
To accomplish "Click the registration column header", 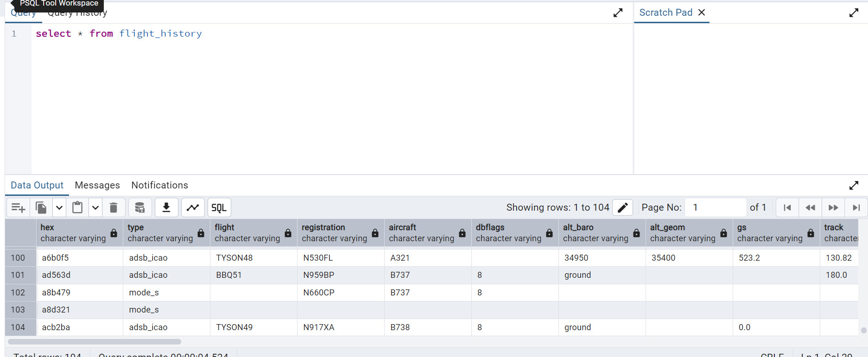I will (x=341, y=233).
